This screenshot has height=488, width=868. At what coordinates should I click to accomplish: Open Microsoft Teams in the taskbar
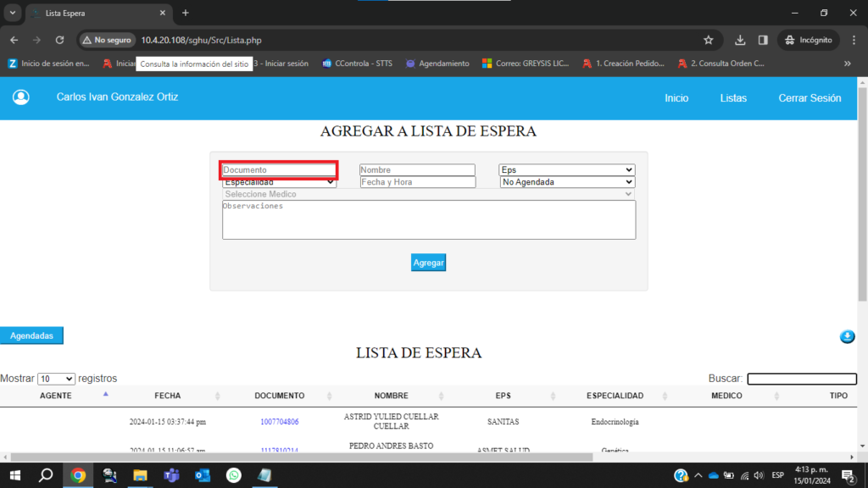click(171, 475)
